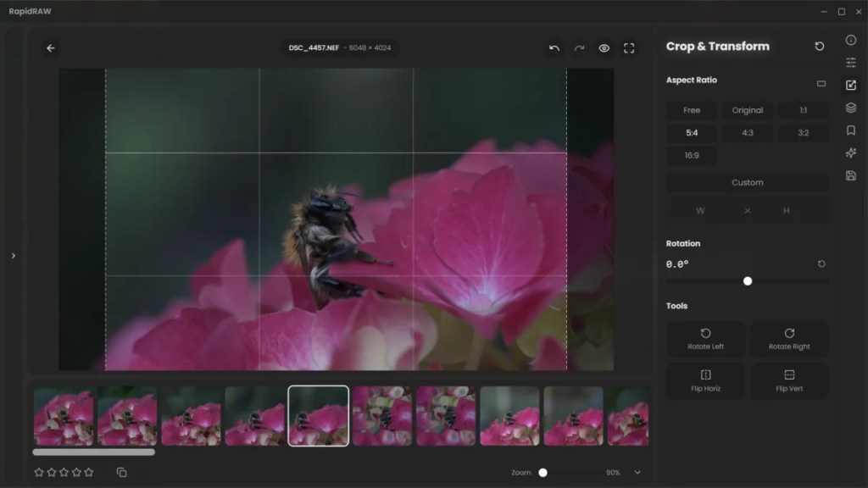The height and width of the screenshot is (488, 868).
Task: Click the Rotation slider handle
Action: point(748,281)
